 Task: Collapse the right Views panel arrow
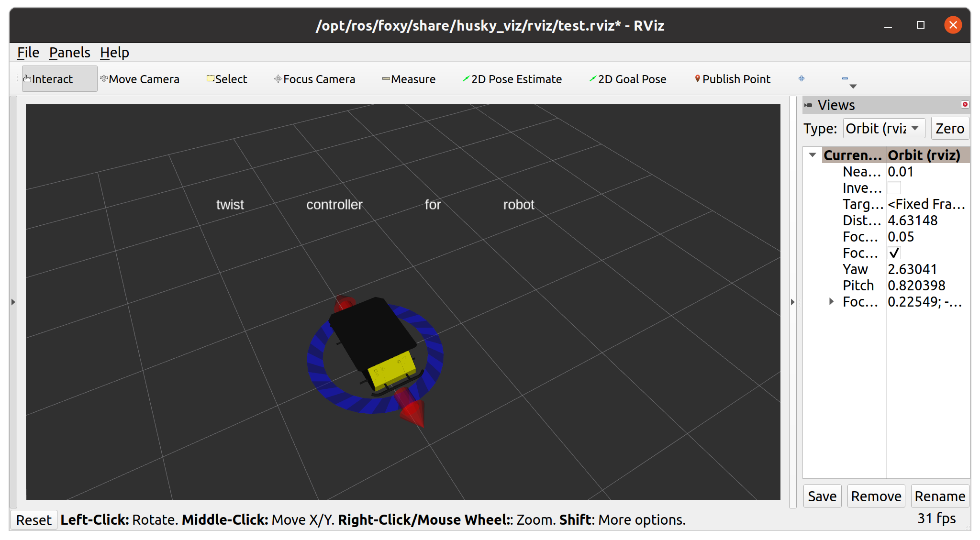point(792,302)
